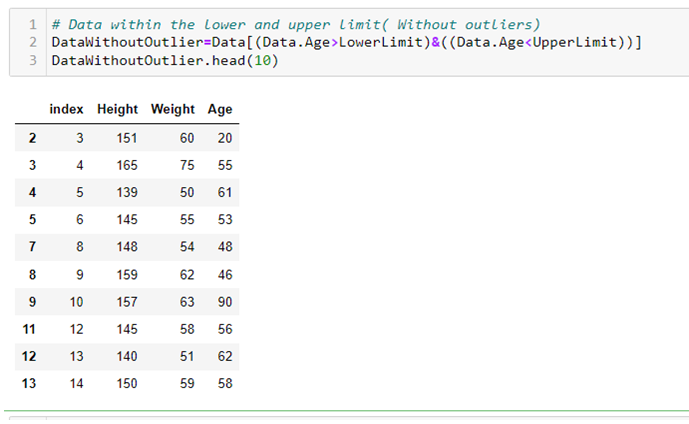Click Weight value 51 in row 12

(187, 356)
